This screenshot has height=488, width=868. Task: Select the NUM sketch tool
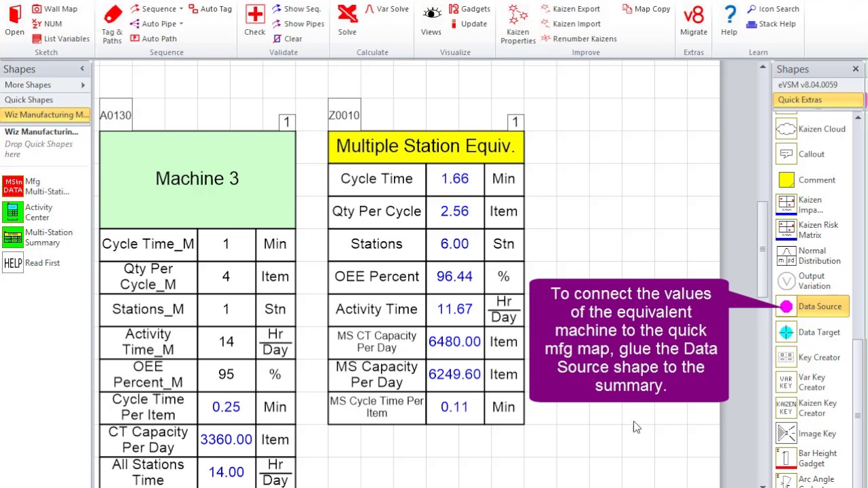47,24
